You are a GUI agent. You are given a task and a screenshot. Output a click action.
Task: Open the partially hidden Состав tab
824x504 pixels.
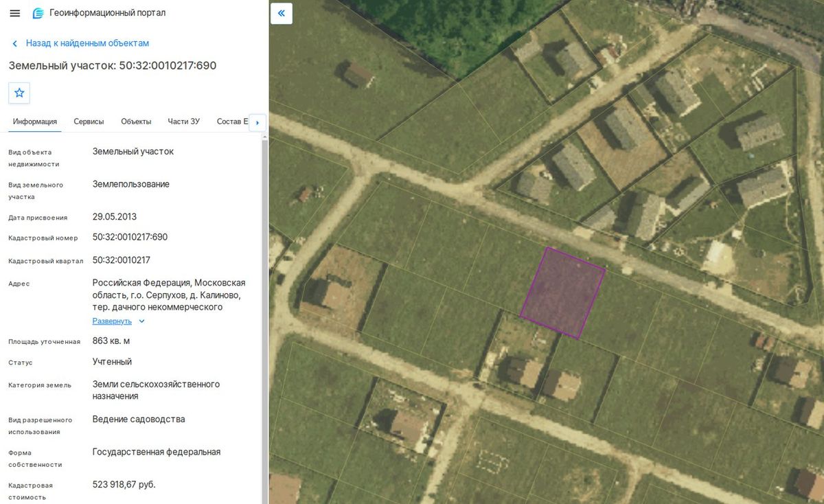[x=232, y=122]
